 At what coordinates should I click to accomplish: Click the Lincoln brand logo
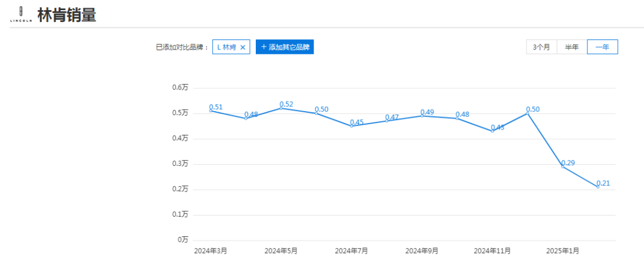[x=21, y=14]
